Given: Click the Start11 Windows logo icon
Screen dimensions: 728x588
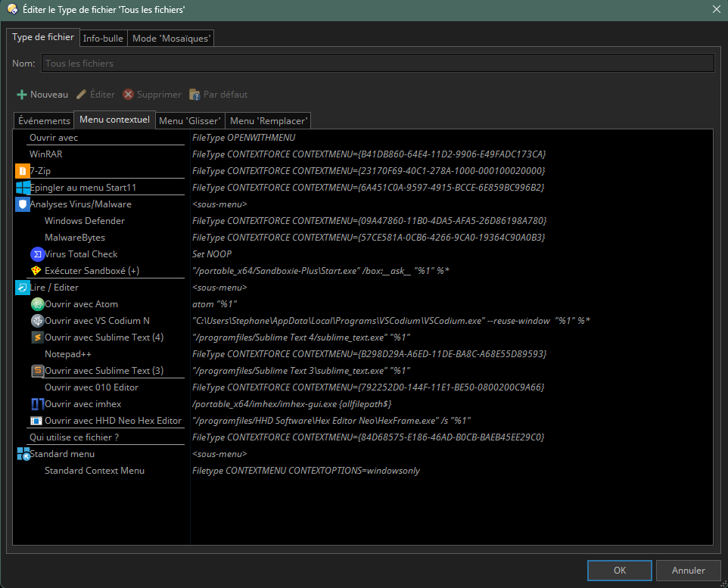Looking at the screenshot, I should (x=23, y=188).
